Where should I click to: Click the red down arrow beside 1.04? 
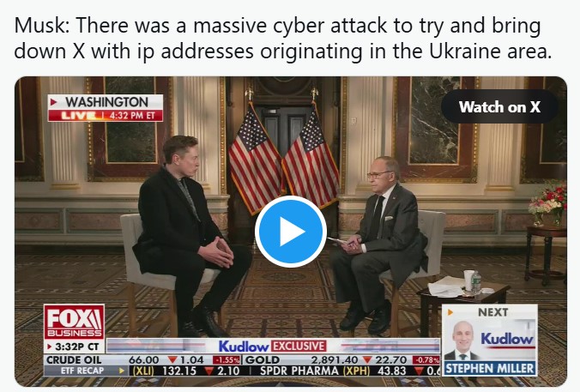pos(172,359)
